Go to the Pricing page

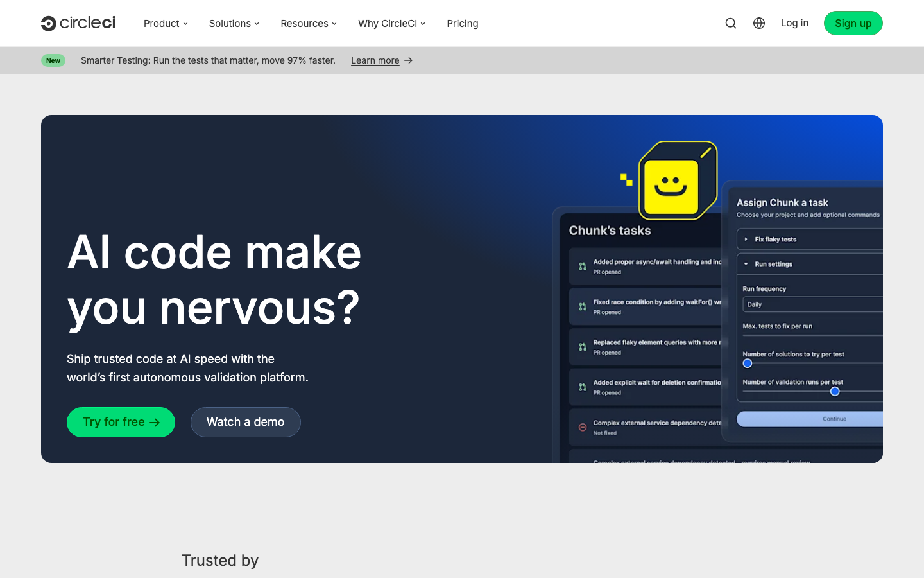463,24
